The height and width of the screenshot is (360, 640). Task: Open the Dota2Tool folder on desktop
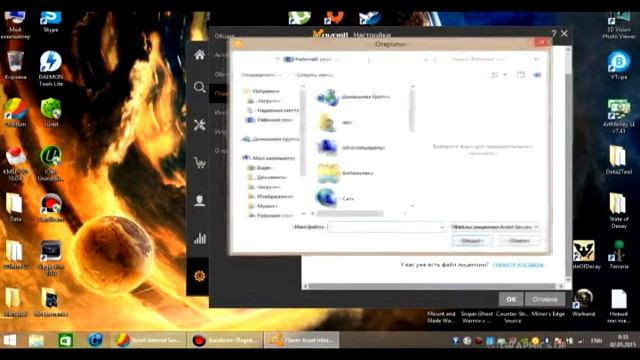(x=618, y=160)
